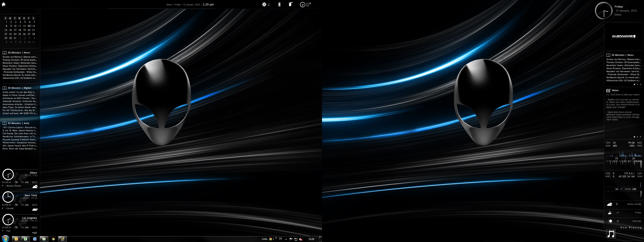
Task: Click the recycle bin icon in top bar
Action: point(290,4)
